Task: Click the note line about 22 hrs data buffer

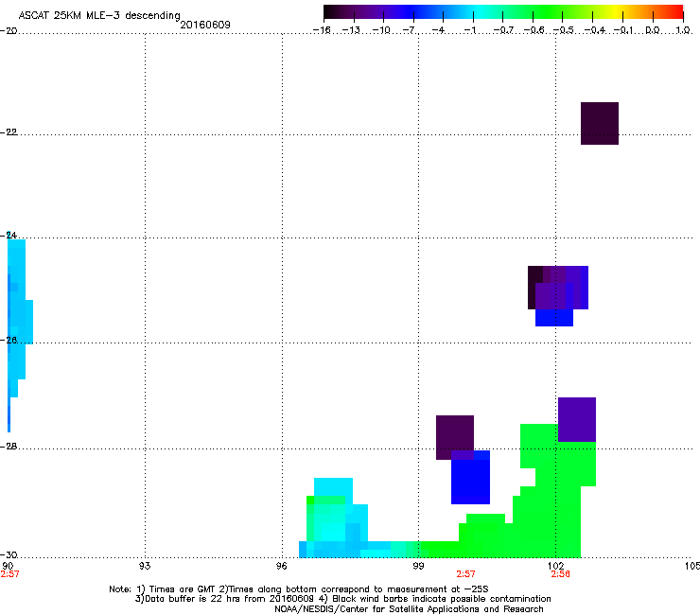Action: 342,599
